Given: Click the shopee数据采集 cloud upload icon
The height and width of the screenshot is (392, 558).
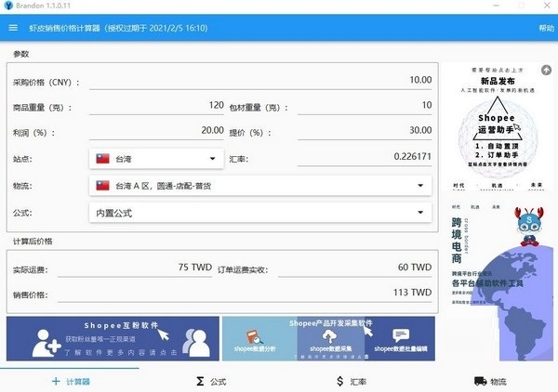Looking at the screenshot, I should [329, 336].
